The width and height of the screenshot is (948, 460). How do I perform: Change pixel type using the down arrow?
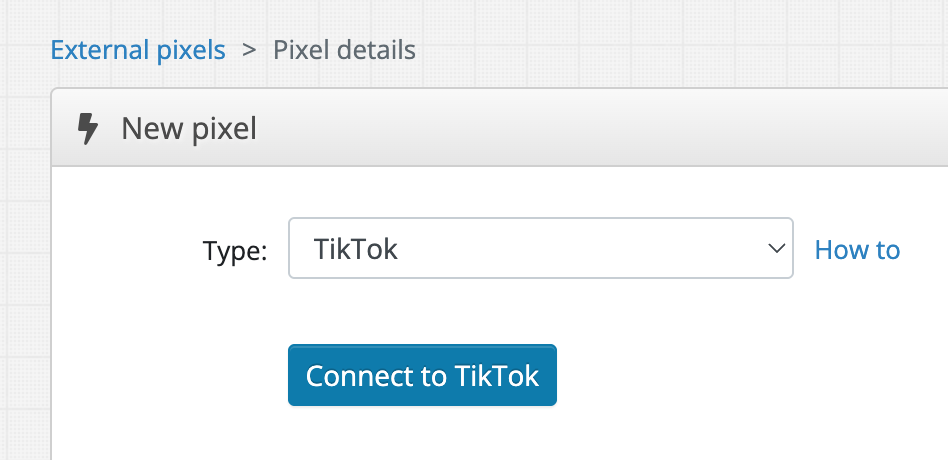coord(776,248)
